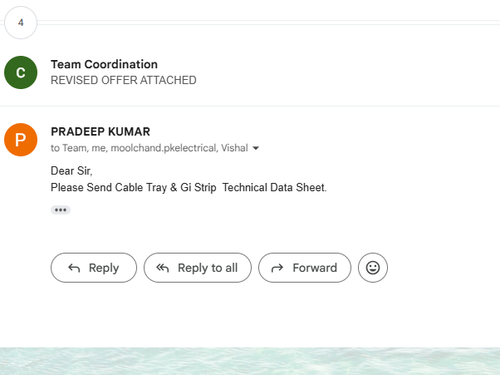Click the 'Dear Sir,' greeting line
Screen dimensions: 500x375
pos(71,171)
